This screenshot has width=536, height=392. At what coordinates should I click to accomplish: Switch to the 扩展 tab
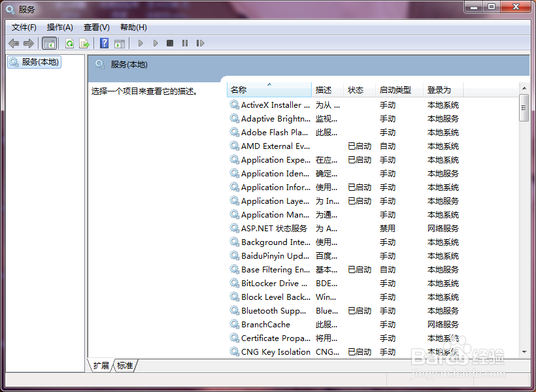101,366
